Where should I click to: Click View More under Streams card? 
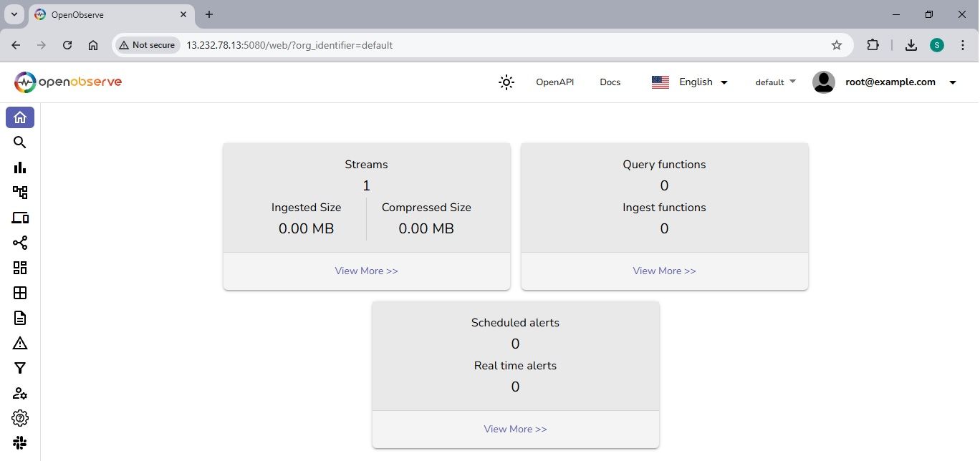(x=366, y=271)
